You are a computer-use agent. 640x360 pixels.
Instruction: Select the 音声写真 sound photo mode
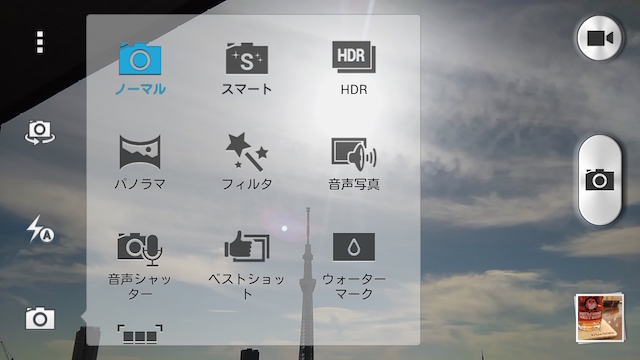point(354,164)
